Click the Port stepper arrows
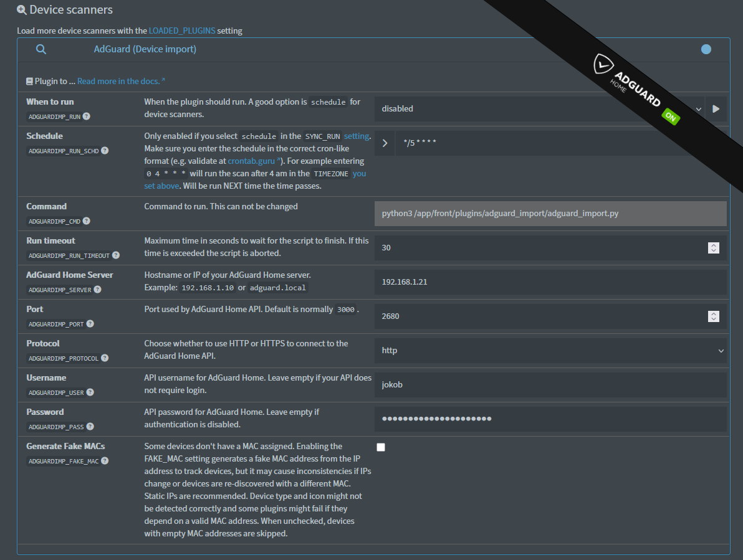Viewport: 743px width, 560px height. [714, 316]
